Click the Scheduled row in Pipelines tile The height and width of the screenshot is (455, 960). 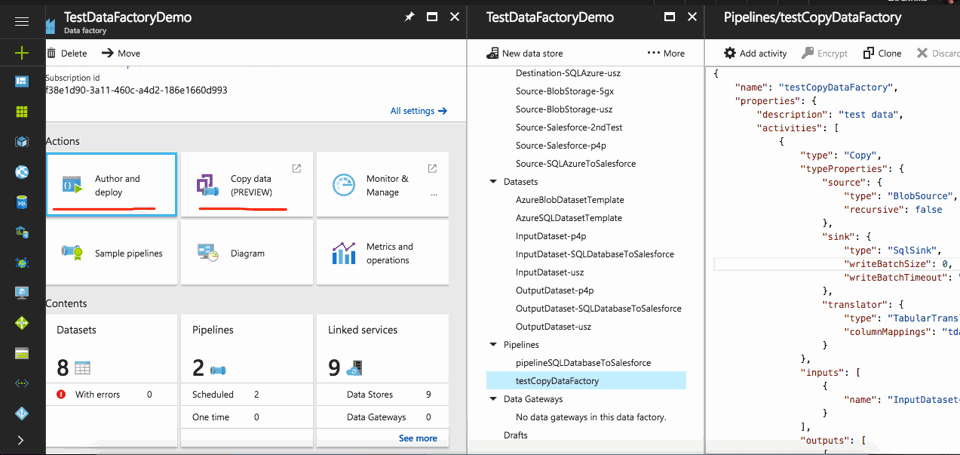point(247,395)
